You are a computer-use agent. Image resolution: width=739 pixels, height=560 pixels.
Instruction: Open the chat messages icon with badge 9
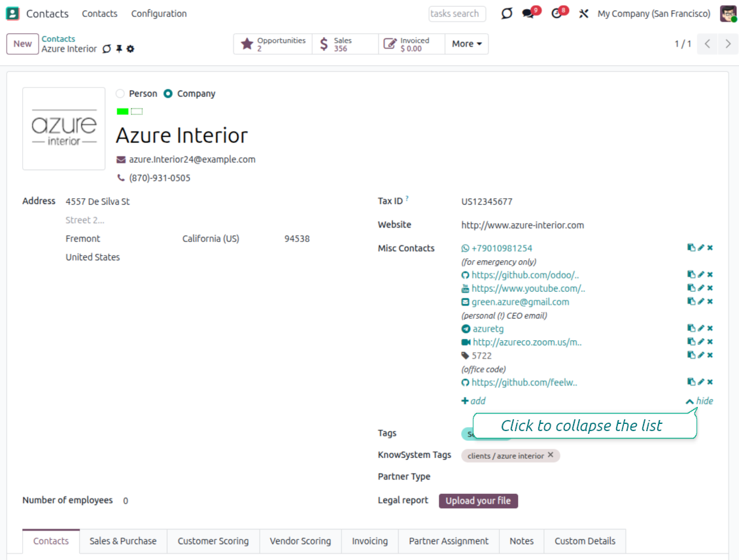[528, 14]
